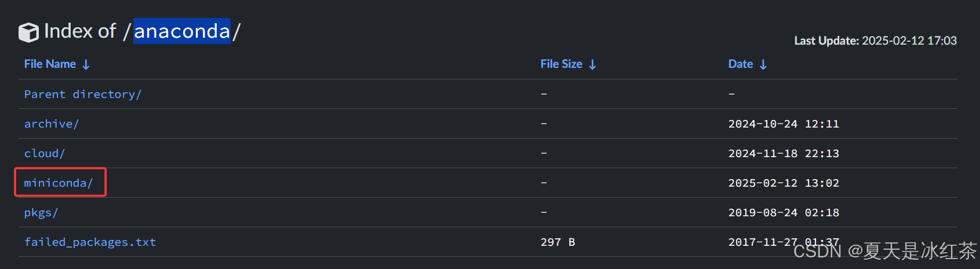980x269 pixels.
Task: Sort listing by the File Name header
Action: [50, 64]
